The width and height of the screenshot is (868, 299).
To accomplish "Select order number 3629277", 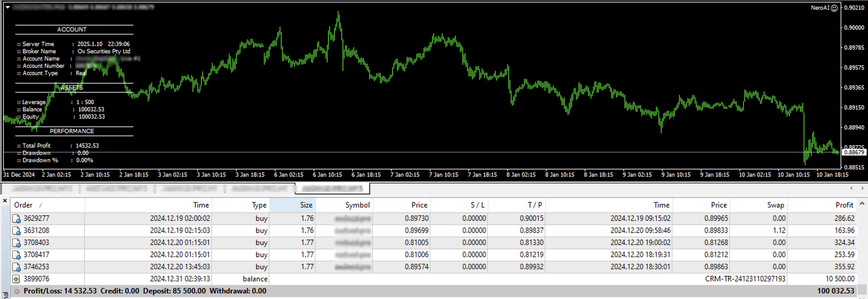I will (36, 218).
